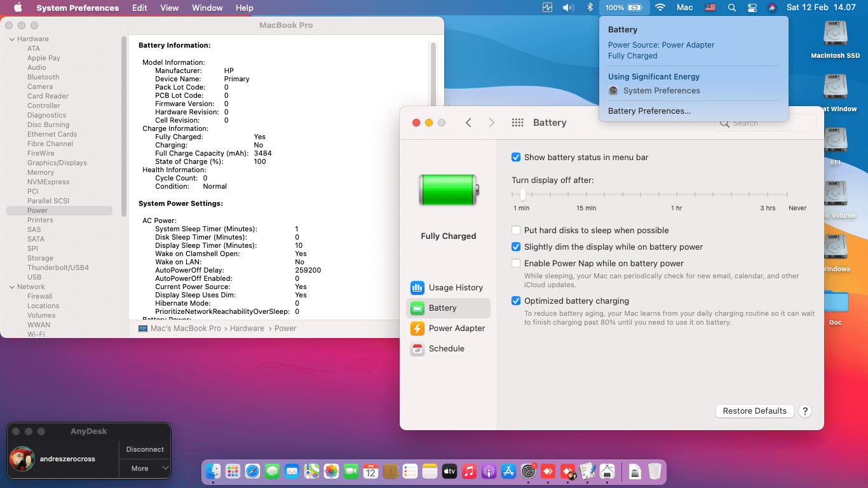868x488 pixels.
Task: Launch Podcasts from the Dock
Action: (489, 471)
